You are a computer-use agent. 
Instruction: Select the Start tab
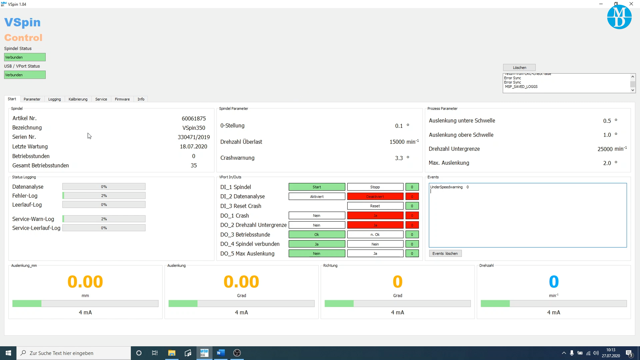[12, 99]
